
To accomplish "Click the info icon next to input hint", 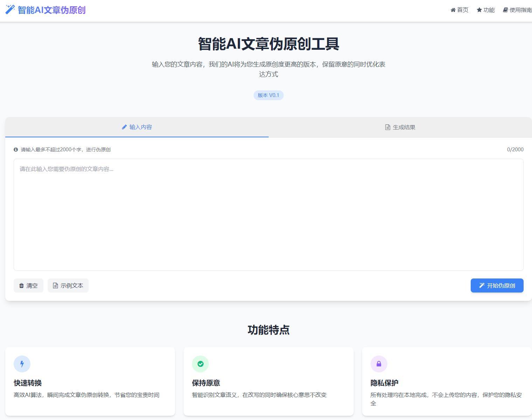I will 16,150.
